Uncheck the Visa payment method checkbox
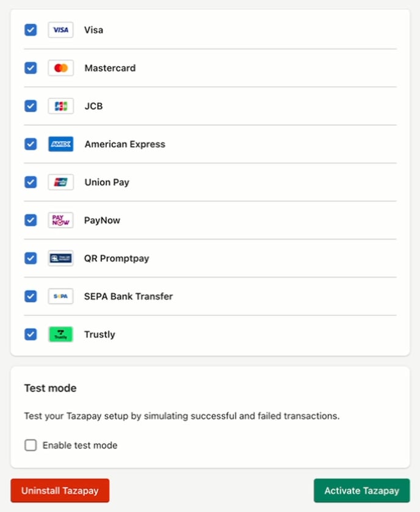 click(31, 30)
